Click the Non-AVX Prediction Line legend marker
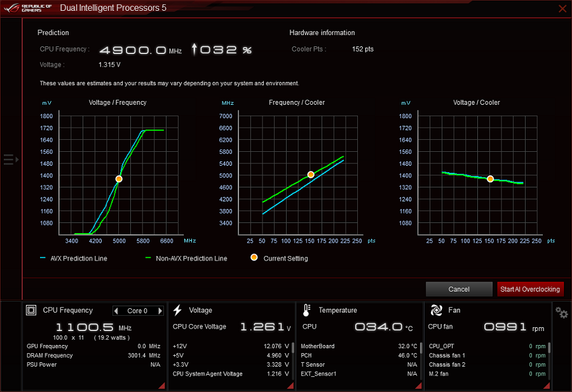Viewport: 572px width, 392px height. (x=148, y=258)
